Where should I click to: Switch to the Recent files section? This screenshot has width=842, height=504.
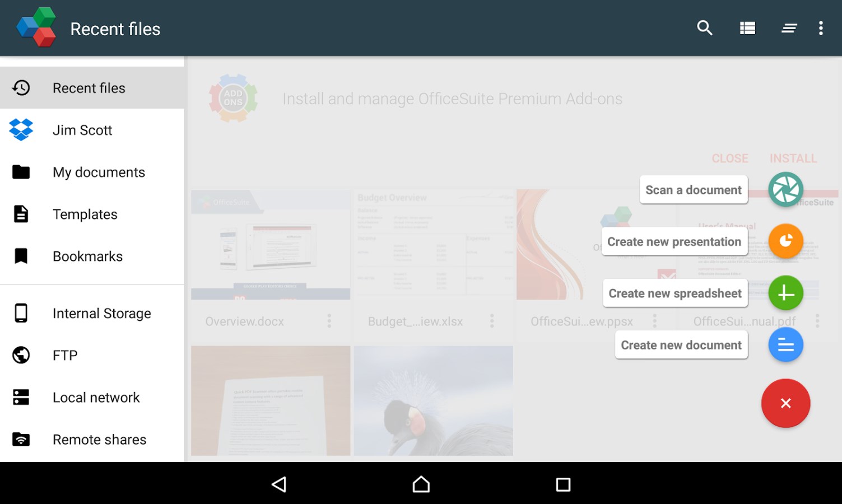89,88
